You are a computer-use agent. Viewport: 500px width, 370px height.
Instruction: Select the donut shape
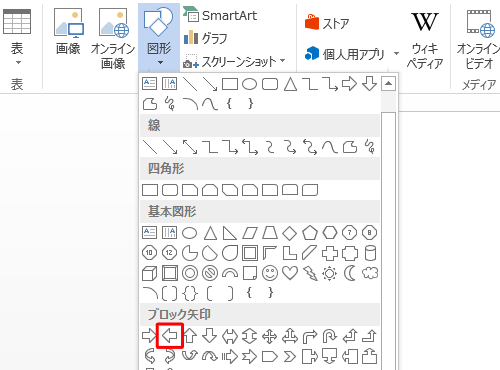190,273
